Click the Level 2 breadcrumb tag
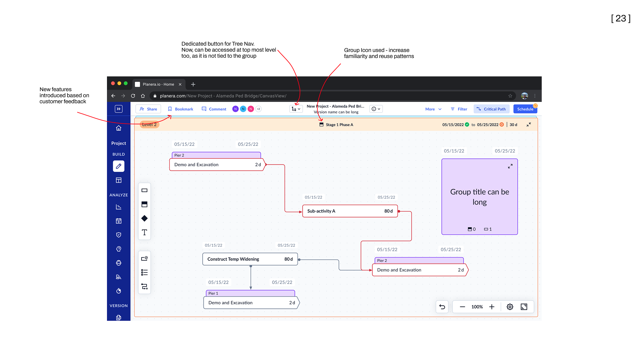The image size is (644, 362). (149, 125)
